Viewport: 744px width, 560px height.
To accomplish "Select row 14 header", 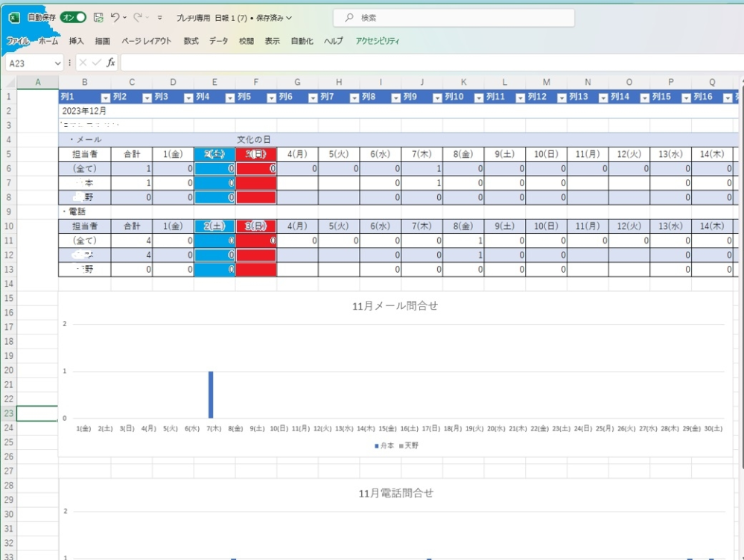I will (x=8, y=284).
